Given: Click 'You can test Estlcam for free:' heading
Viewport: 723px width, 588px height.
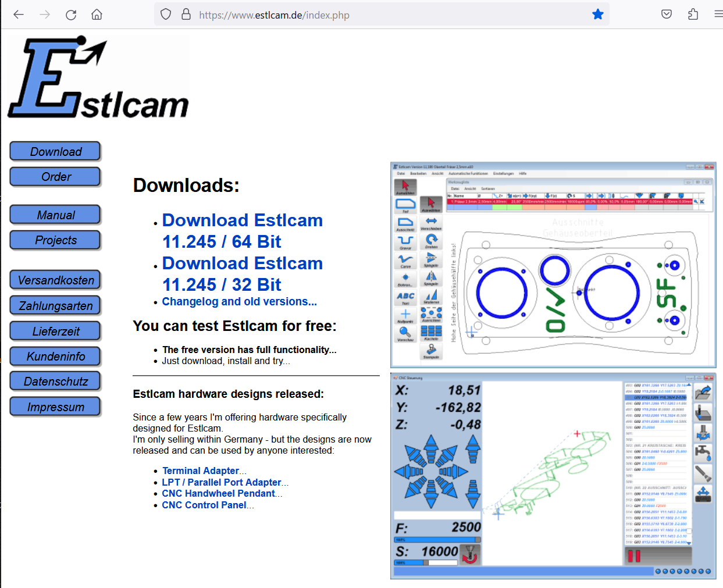Looking at the screenshot, I should 234,326.
